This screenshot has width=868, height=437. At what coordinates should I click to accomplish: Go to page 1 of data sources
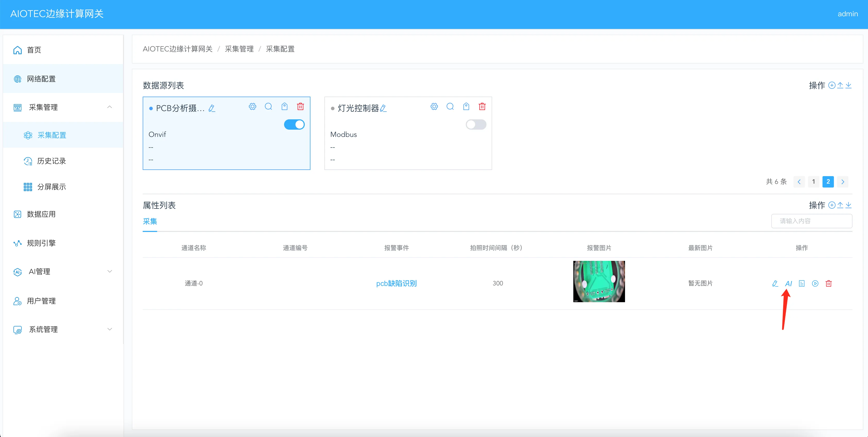(x=813, y=182)
